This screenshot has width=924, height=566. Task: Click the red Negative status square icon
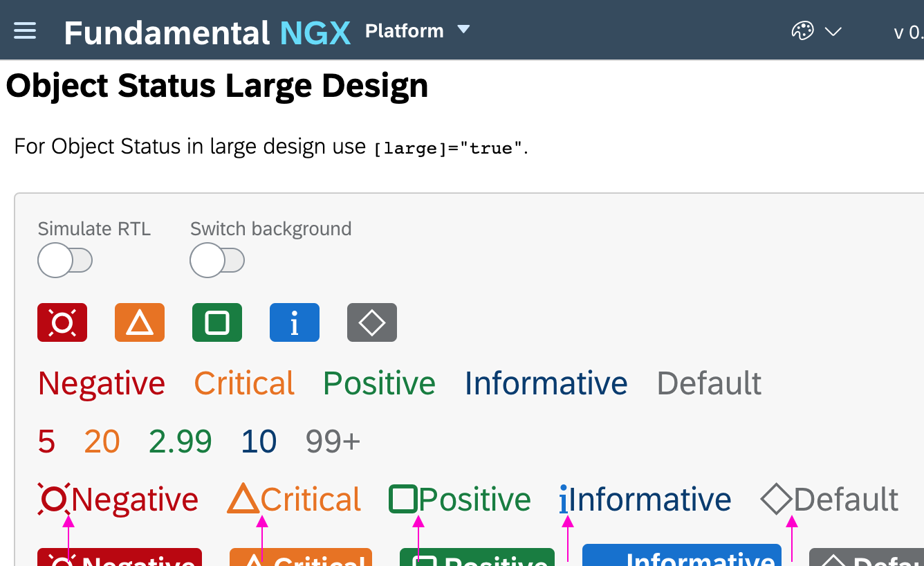point(62,322)
